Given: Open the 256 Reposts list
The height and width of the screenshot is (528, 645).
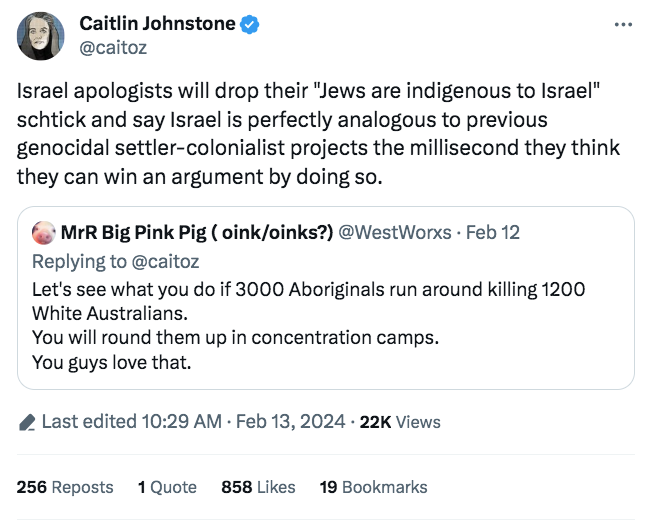Looking at the screenshot, I should (x=65, y=487).
